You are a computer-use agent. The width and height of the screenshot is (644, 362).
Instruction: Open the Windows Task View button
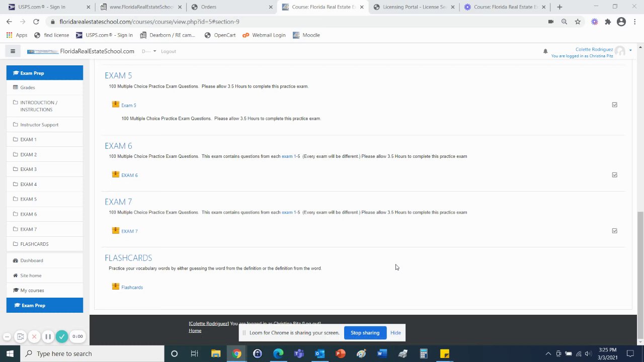pos(194,353)
